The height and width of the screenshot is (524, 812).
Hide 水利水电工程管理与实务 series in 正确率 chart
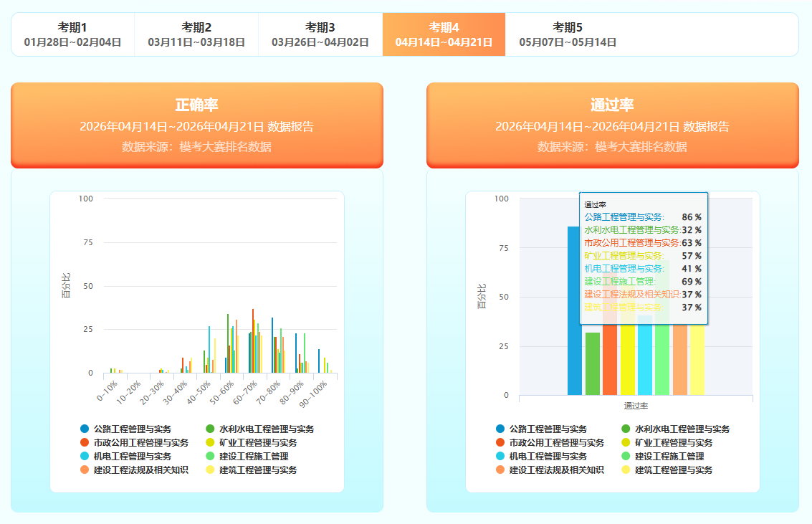click(259, 429)
